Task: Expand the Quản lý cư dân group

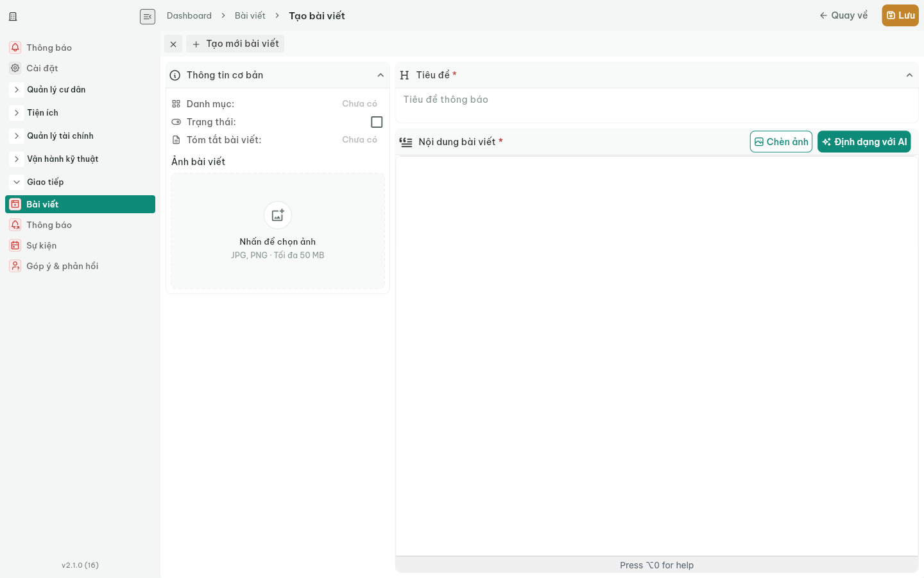Action: [x=17, y=90]
